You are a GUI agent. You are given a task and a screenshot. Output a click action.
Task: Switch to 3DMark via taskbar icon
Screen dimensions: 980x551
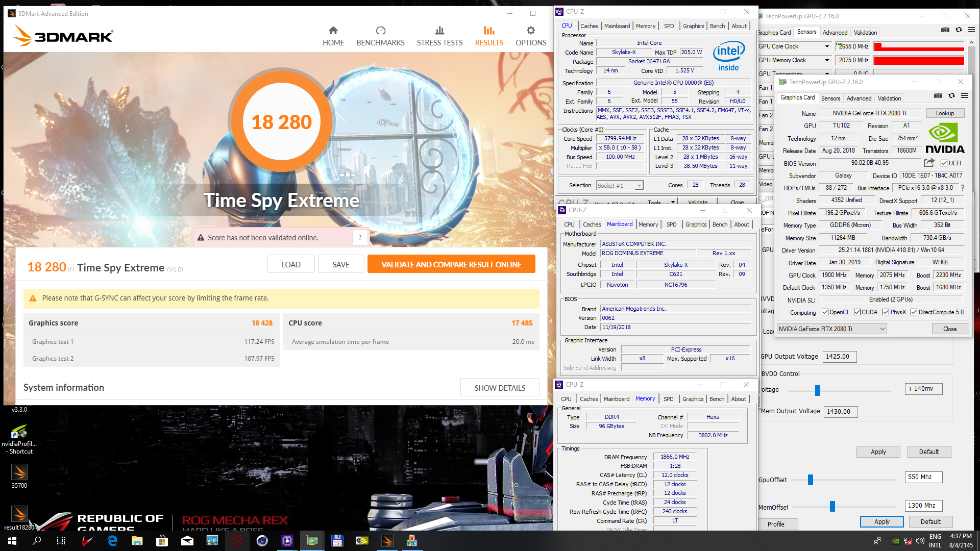(x=387, y=541)
